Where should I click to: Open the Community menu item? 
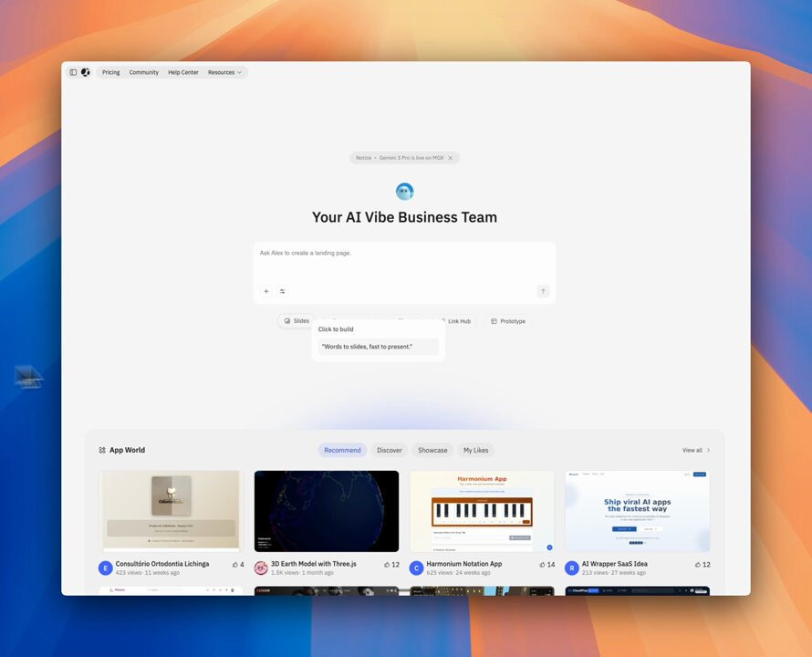[144, 72]
